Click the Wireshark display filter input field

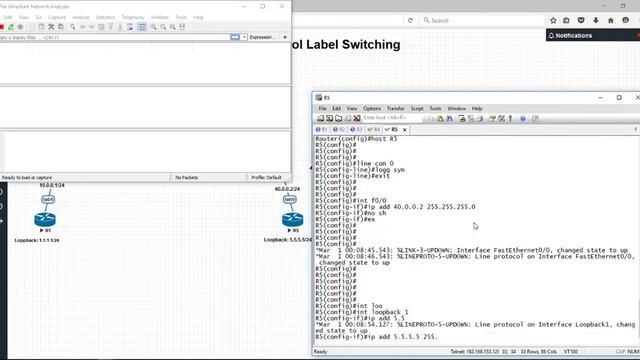(114, 37)
